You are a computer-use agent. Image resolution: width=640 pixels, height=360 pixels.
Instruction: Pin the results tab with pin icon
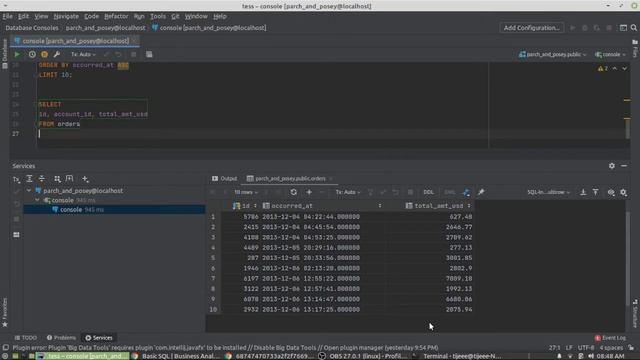481,192
